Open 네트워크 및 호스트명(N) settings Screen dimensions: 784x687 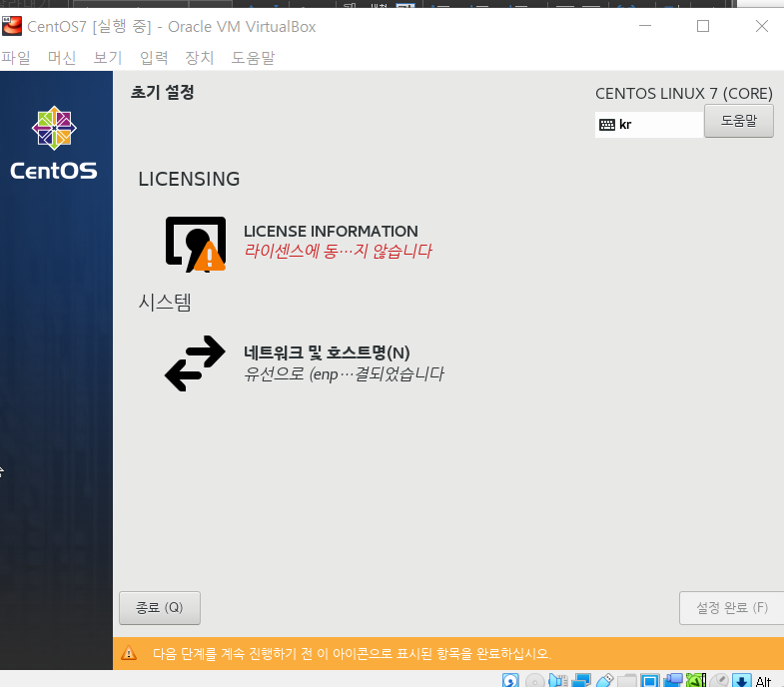327,352
